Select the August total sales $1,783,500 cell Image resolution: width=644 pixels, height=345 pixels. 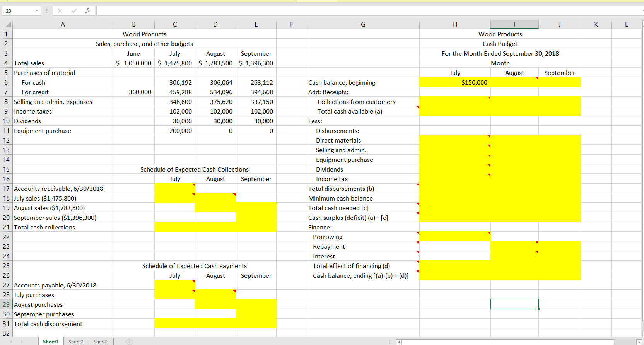[x=215, y=63]
